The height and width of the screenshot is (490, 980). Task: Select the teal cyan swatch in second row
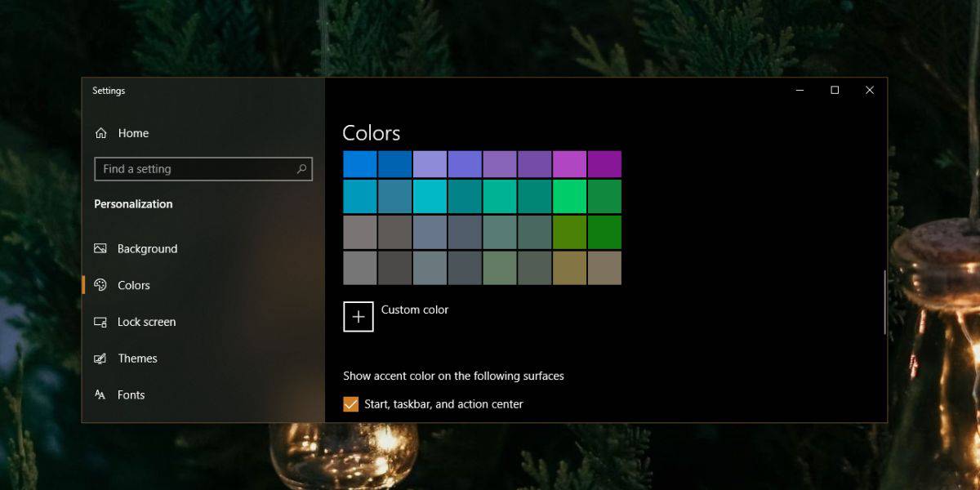[x=430, y=197]
